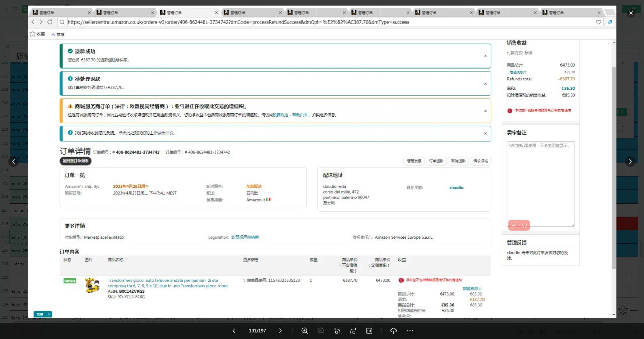
Task: Dismiss the 退款成功 success alert
Action: click(x=485, y=56)
